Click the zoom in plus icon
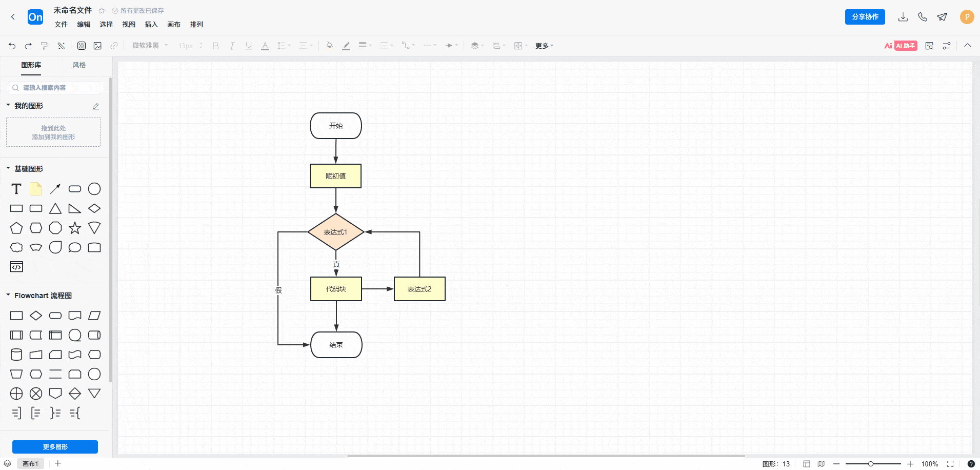 pyautogui.click(x=910, y=464)
